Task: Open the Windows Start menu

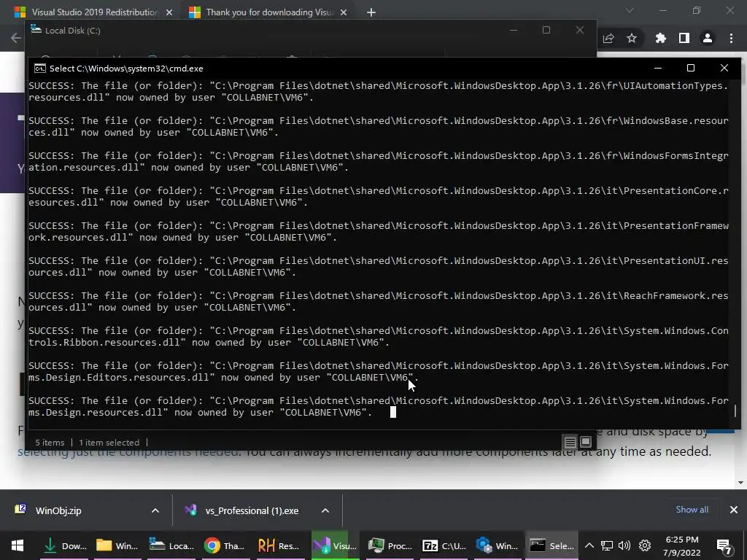Action: tap(18, 545)
